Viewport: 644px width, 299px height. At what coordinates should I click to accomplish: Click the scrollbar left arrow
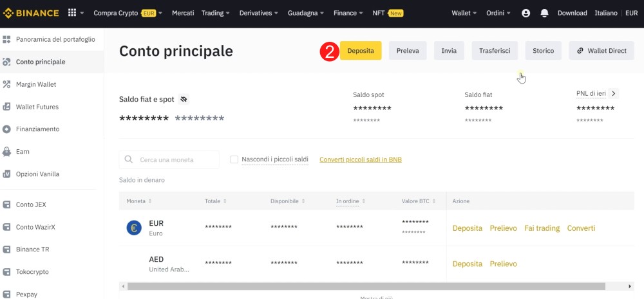pos(122,286)
